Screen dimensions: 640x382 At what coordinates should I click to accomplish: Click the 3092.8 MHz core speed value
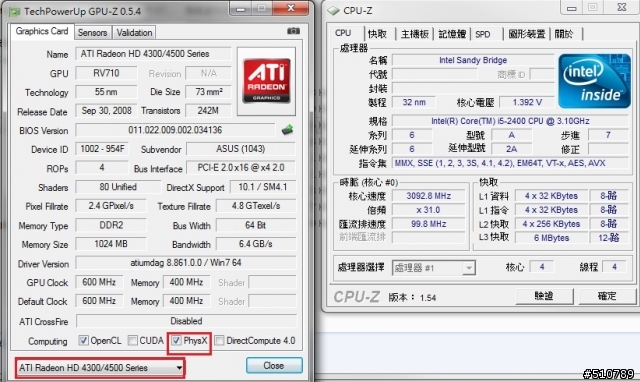tap(429, 196)
